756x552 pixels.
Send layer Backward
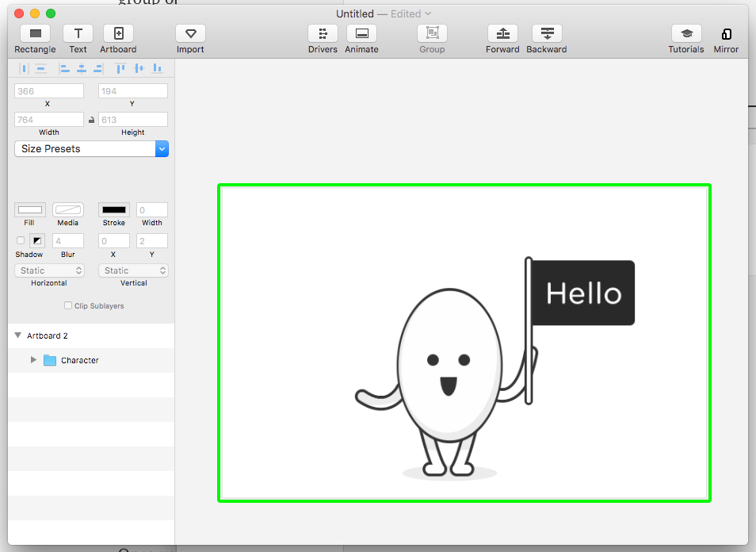click(547, 33)
